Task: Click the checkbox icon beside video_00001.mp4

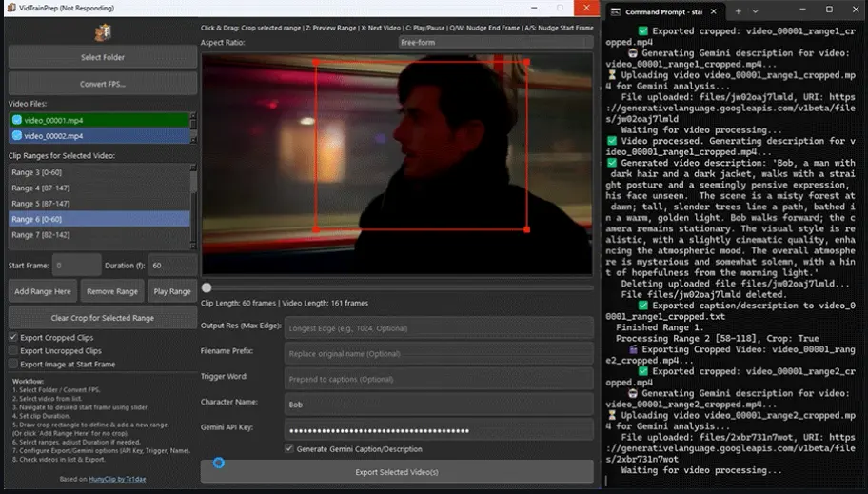Action: pyautogui.click(x=17, y=120)
